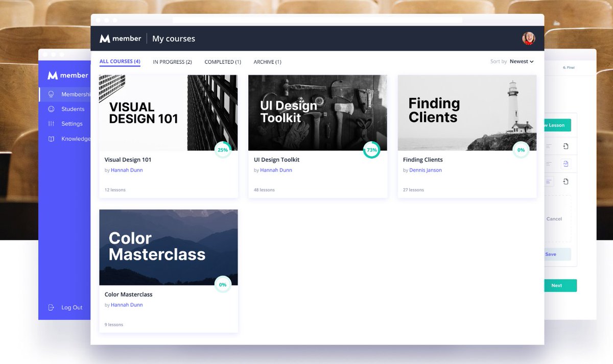Viewport: 613px width, 364px height.
Task: Click the 0% progress ring on Color Masterclass
Action: click(x=223, y=285)
